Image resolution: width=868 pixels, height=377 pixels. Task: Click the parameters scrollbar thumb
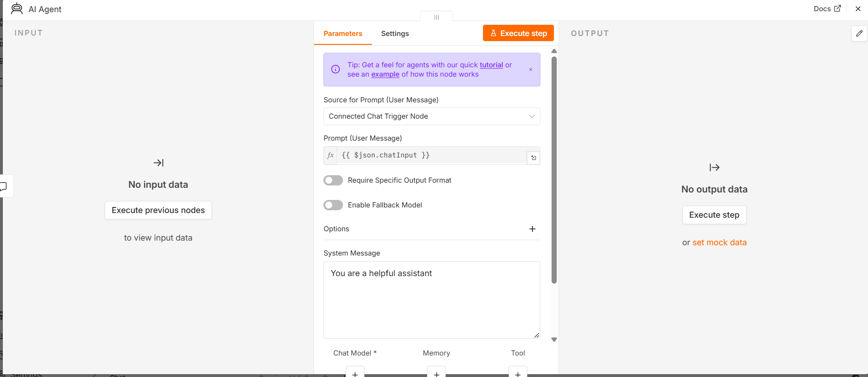[x=554, y=170]
